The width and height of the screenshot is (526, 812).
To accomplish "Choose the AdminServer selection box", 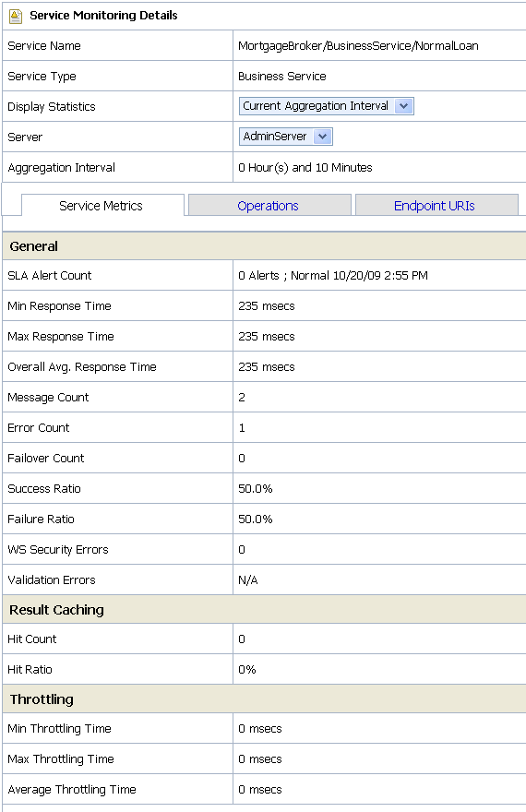I will click(x=286, y=137).
